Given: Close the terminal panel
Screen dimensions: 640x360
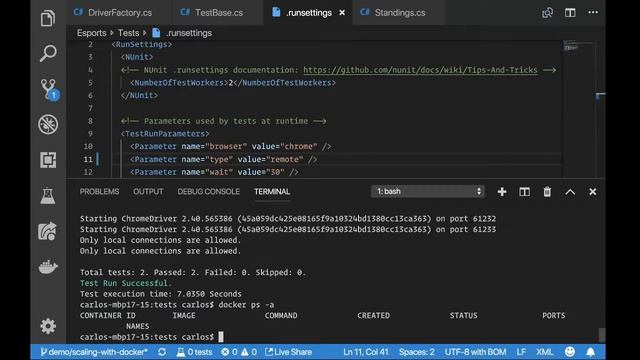Looking at the screenshot, I should (593, 191).
